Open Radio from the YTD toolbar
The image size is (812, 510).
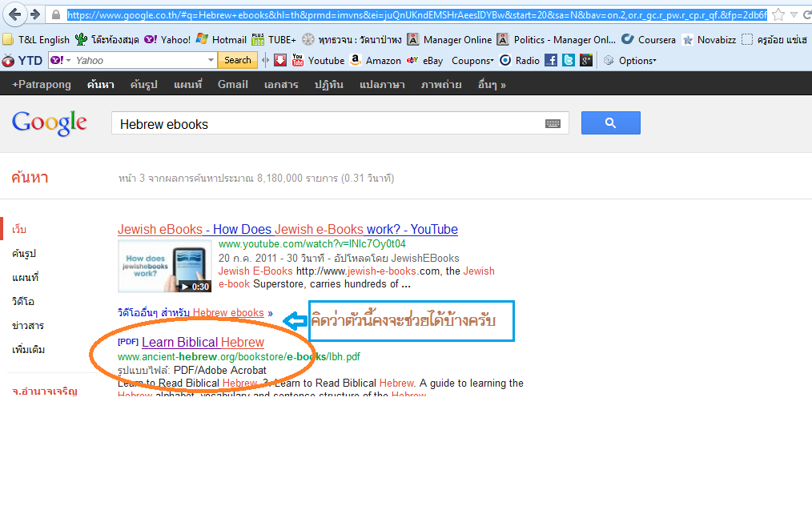coord(520,61)
